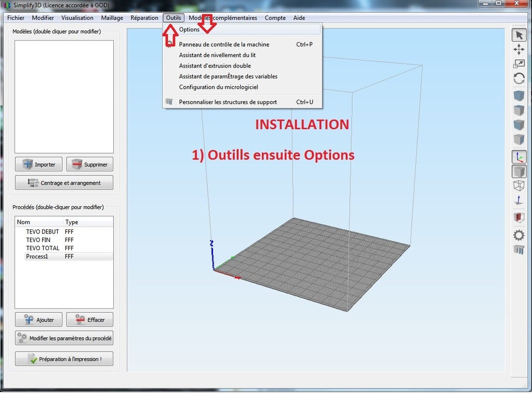Choose Configuration du micrologiciel
The width and height of the screenshot is (532, 393).
pos(242,87)
